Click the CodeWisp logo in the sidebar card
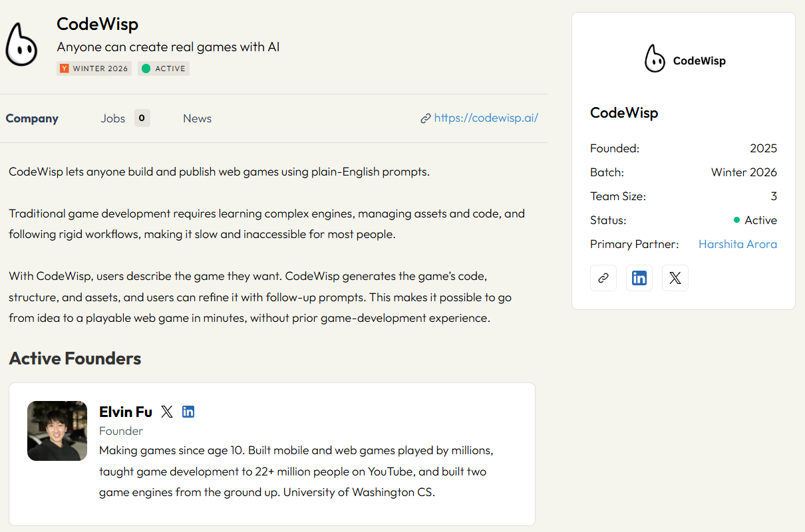 point(684,60)
